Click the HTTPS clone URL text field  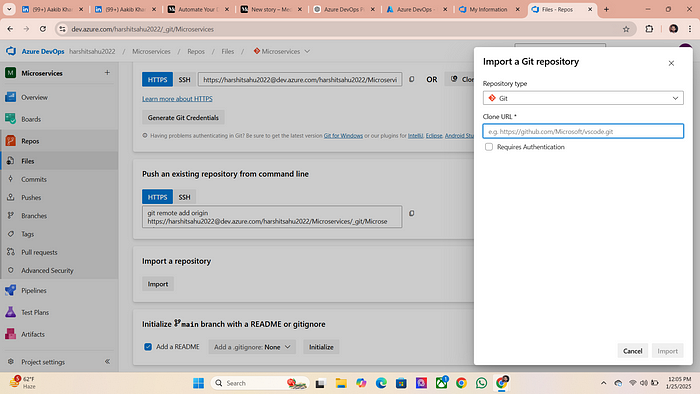(x=300, y=79)
